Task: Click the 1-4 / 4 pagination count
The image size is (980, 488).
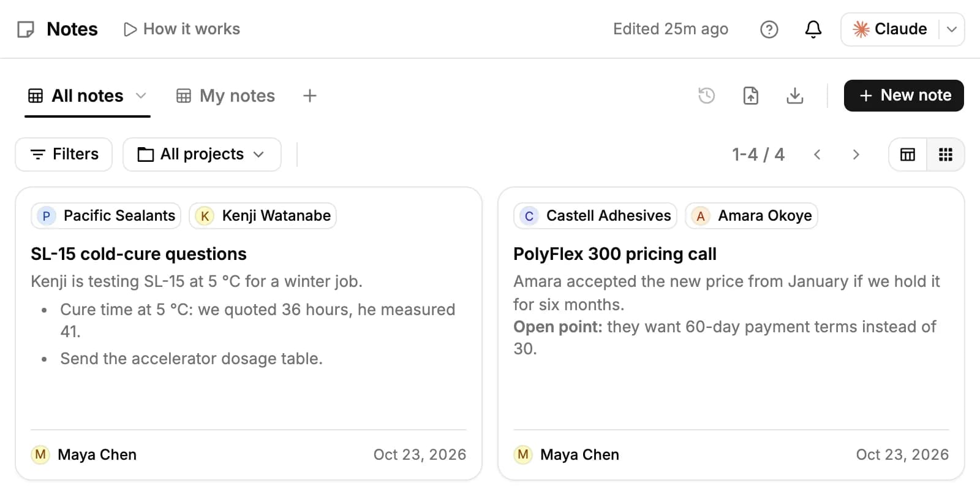Action: [x=758, y=154]
